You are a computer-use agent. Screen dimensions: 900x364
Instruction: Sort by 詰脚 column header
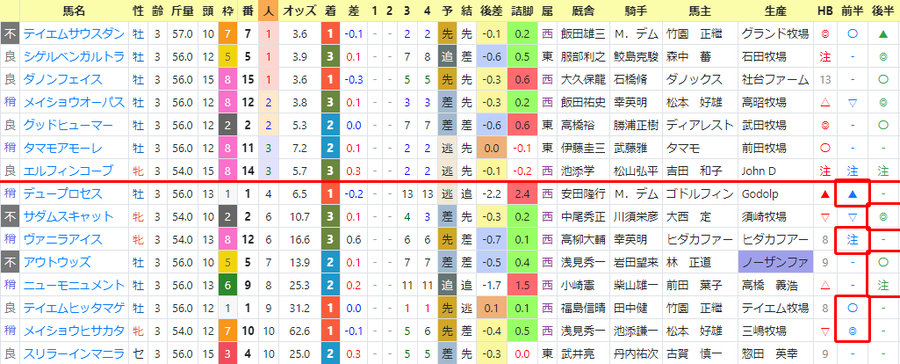(x=522, y=10)
